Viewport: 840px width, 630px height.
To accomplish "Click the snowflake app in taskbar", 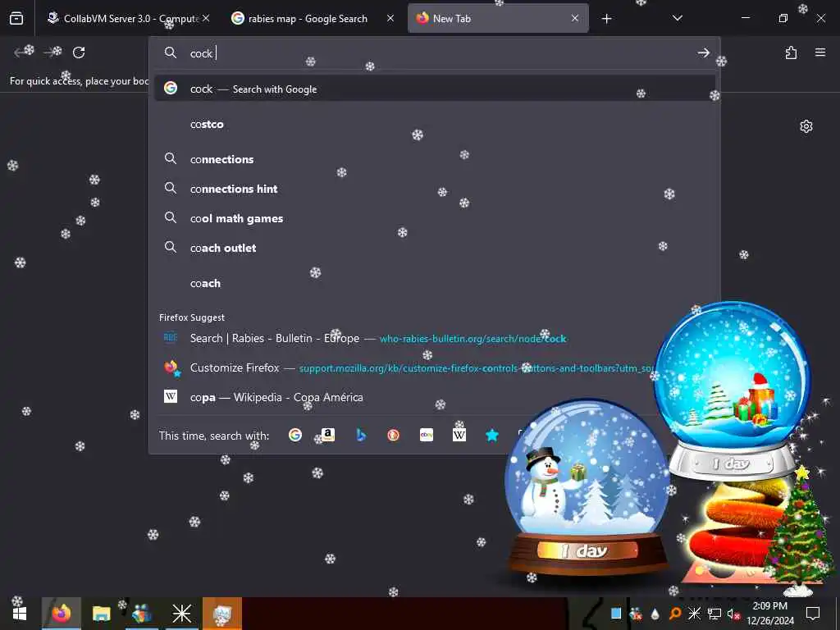I will [181, 614].
